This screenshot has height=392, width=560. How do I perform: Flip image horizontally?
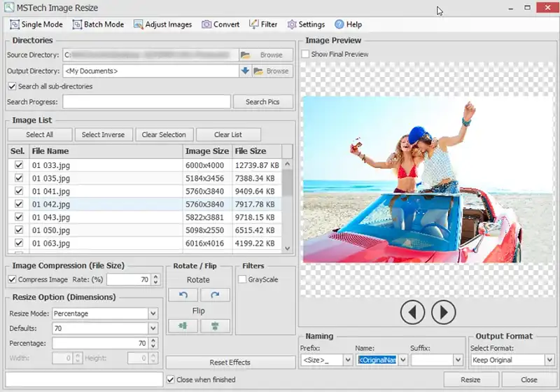pyautogui.click(x=183, y=326)
